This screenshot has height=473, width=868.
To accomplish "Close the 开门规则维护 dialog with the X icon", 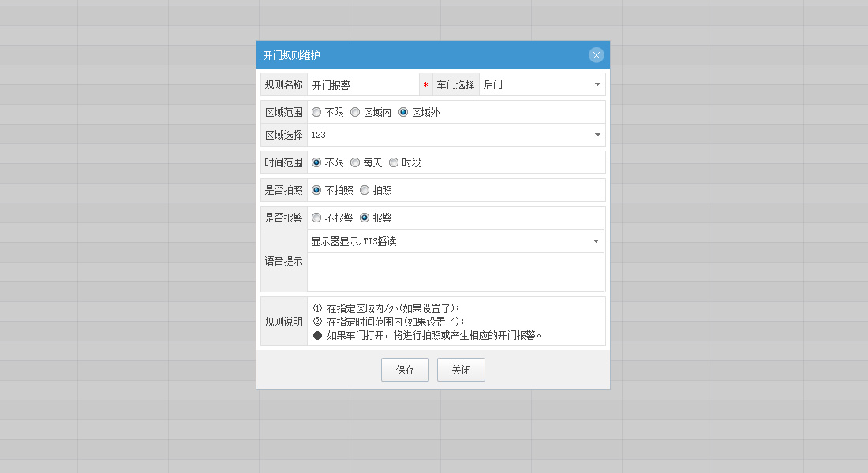I will click(x=597, y=54).
